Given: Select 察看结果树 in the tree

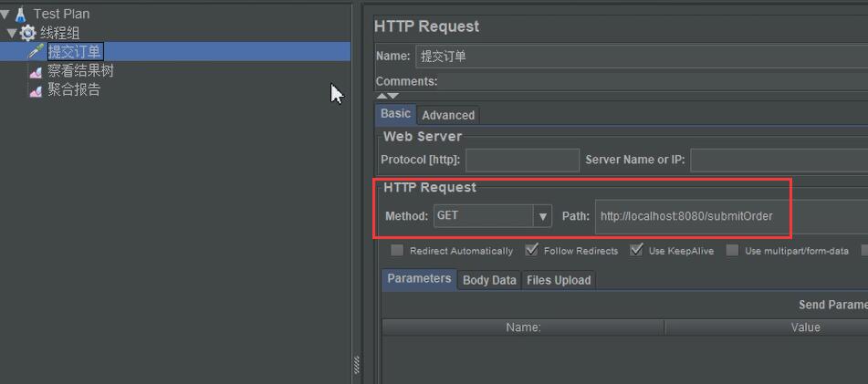Looking at the screenshot, I should [80, 71].
